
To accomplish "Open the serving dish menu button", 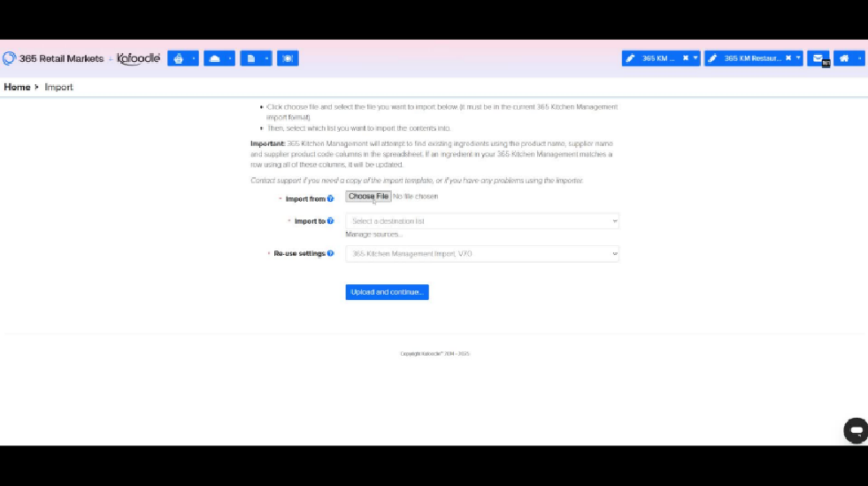I will pyautogui.click(x=219, y=58).
